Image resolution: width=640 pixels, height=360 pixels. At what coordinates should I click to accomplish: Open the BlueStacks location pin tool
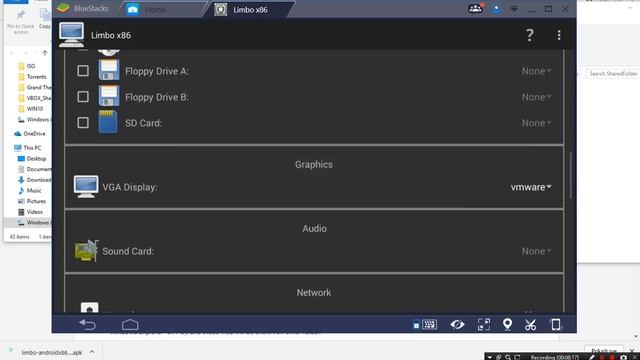(x=507, y=324)
